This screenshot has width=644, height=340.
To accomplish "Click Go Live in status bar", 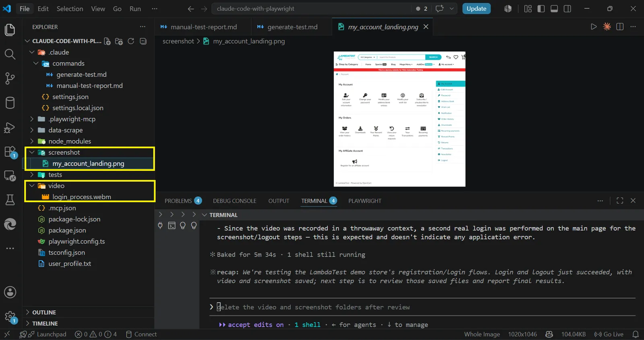I will (609, 334).
